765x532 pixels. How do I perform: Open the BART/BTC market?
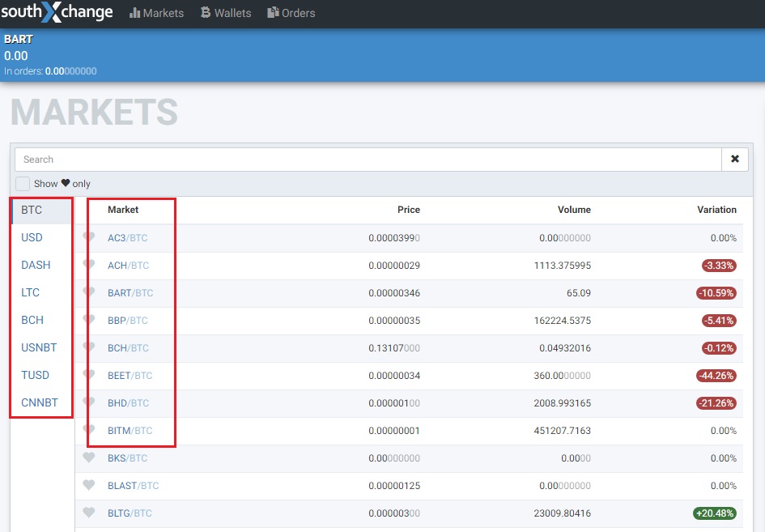tap(130, 293)
